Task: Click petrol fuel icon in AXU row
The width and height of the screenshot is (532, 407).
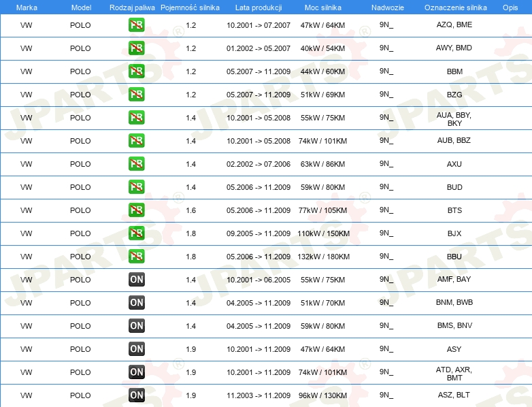Action: click(136, 163)
